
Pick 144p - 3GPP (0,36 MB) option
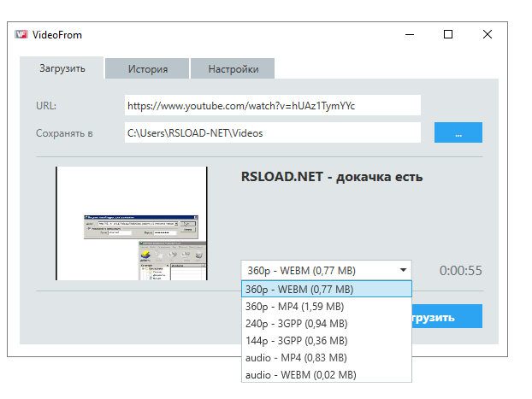[327, 340]
